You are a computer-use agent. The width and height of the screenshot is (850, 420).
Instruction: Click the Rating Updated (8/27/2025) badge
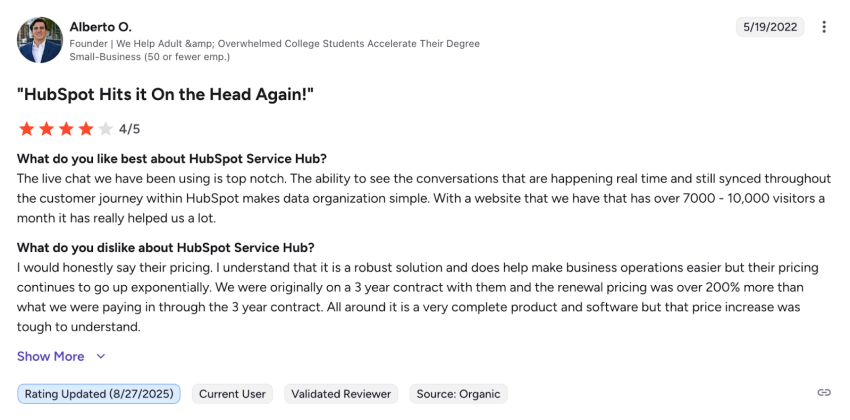(x=99, y=394)
